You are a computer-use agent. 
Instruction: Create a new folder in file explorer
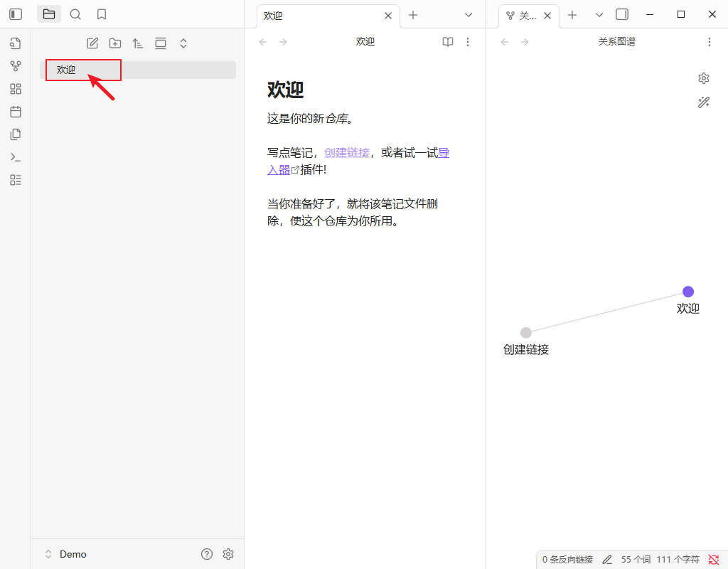115,43
